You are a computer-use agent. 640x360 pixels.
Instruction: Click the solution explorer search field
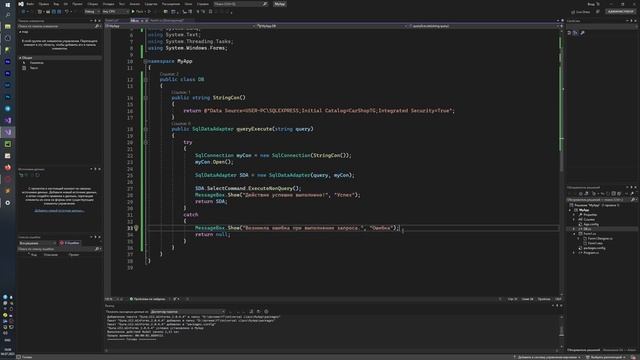coord(602,200)
